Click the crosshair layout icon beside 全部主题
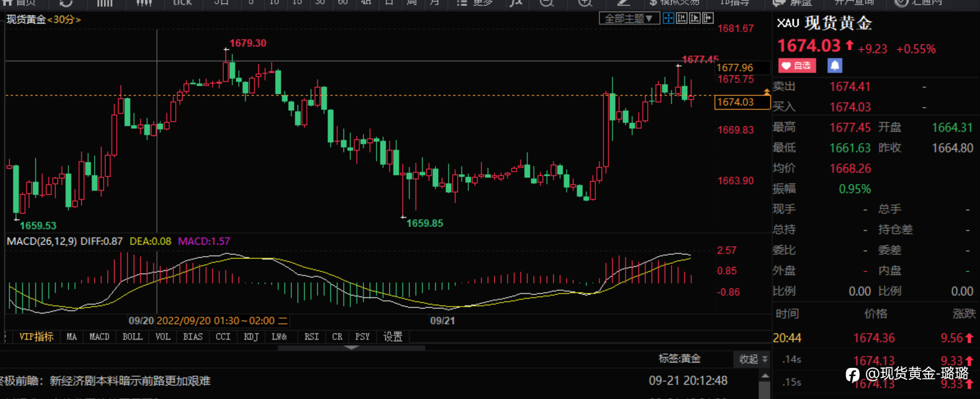This screenshot has width=980, height=399. (669, 19)
